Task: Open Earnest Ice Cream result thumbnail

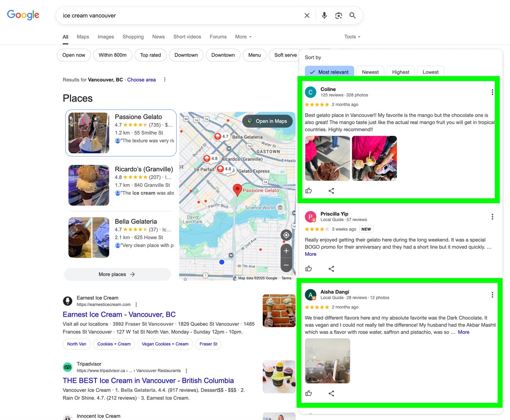Action: (x=279, y=310)
